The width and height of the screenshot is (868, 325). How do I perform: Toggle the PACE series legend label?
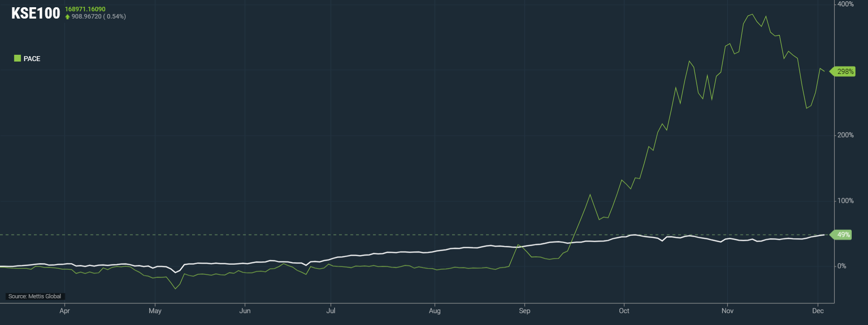click(x=32, y=59)
